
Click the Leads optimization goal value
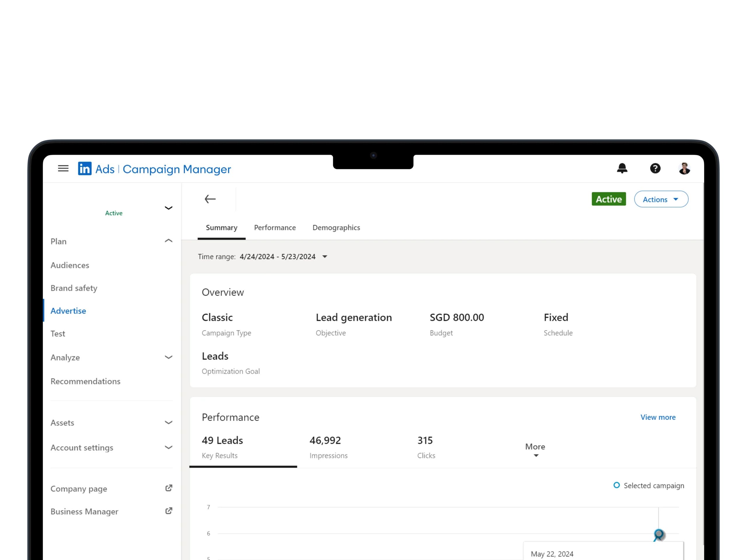215,356
